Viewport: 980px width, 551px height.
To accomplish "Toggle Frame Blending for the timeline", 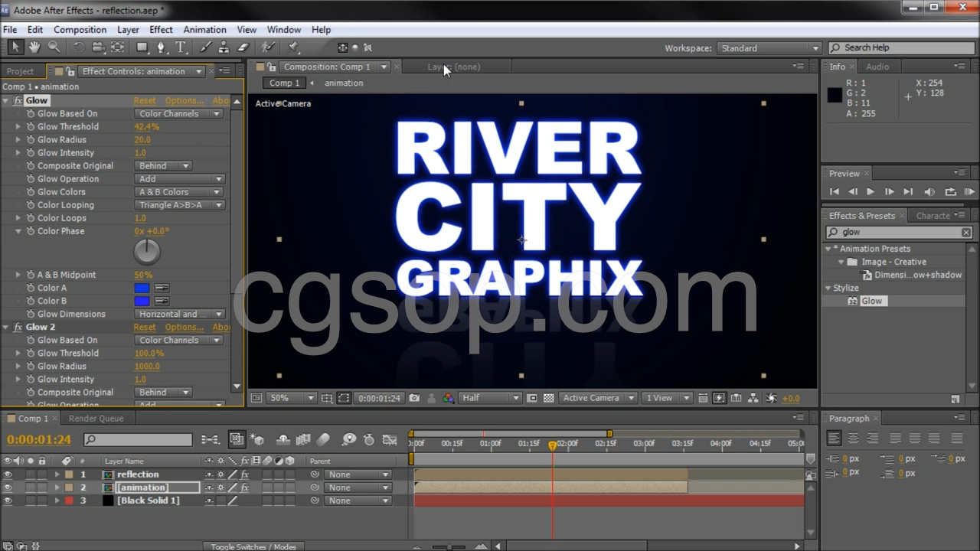I will (x=303, y=439).
